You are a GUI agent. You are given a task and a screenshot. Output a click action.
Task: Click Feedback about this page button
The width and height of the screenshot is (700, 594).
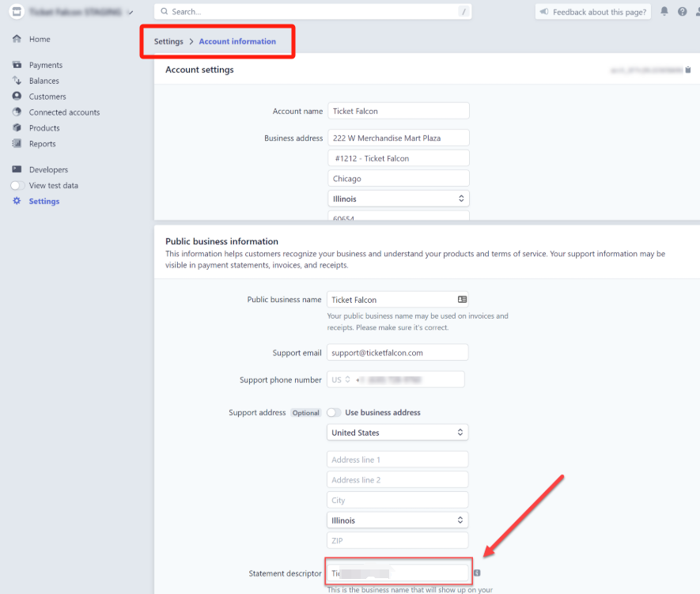[x=593, y=12]
